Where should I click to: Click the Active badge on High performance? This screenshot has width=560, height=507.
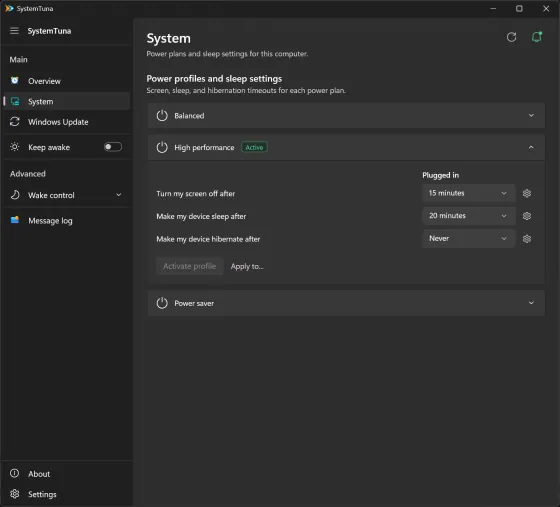coord(254,147)
